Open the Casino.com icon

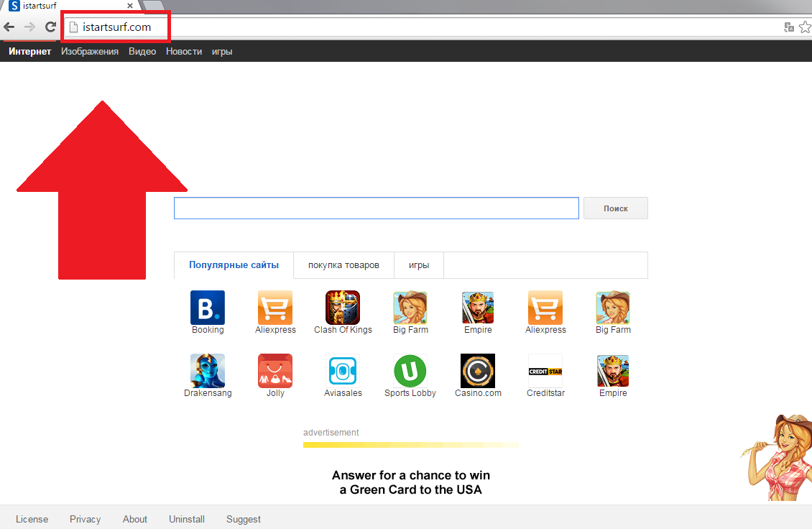(x=478, y=371)
